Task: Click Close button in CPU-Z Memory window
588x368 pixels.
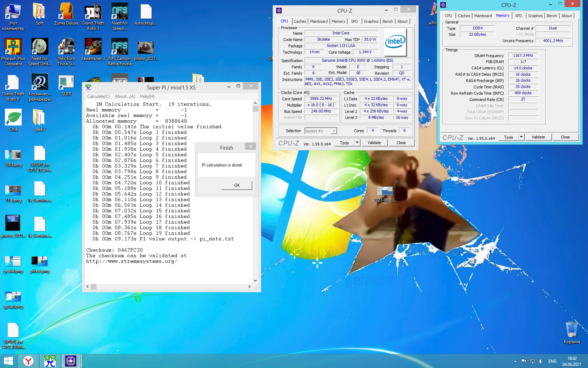Action: 565,137
